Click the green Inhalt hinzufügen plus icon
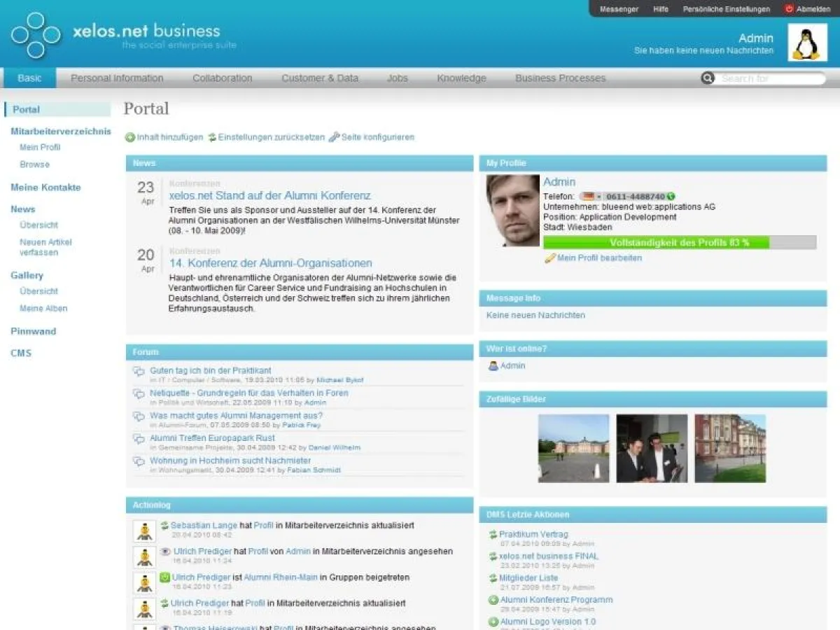 click(x=129, y=137)
